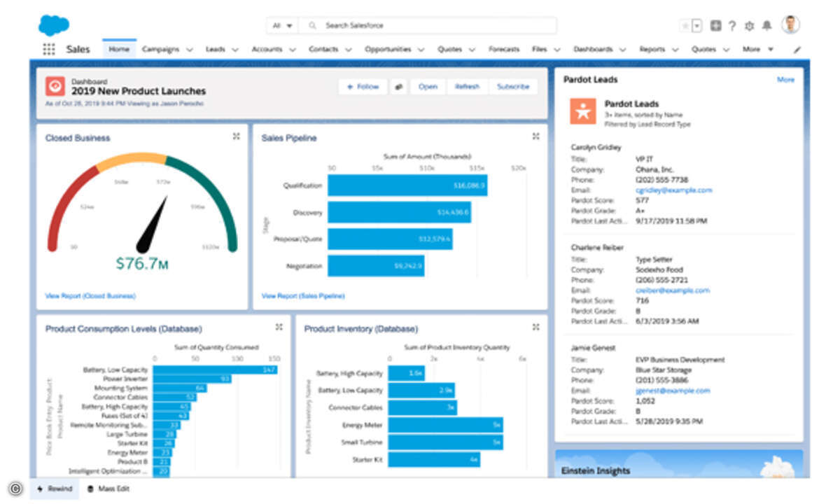
Task: Click inside the Search Salesforce field
Action: [x=427, y=25]
